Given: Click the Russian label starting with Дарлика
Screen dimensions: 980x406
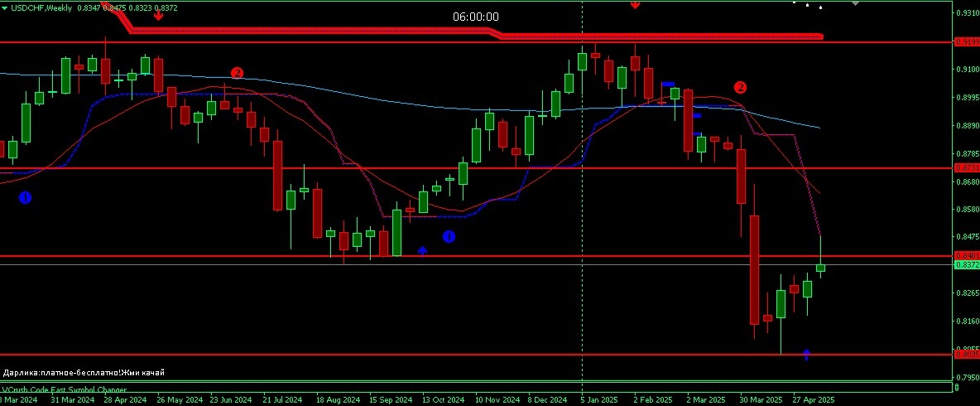Looking at the screenshot, I should (x=84, y=372).
